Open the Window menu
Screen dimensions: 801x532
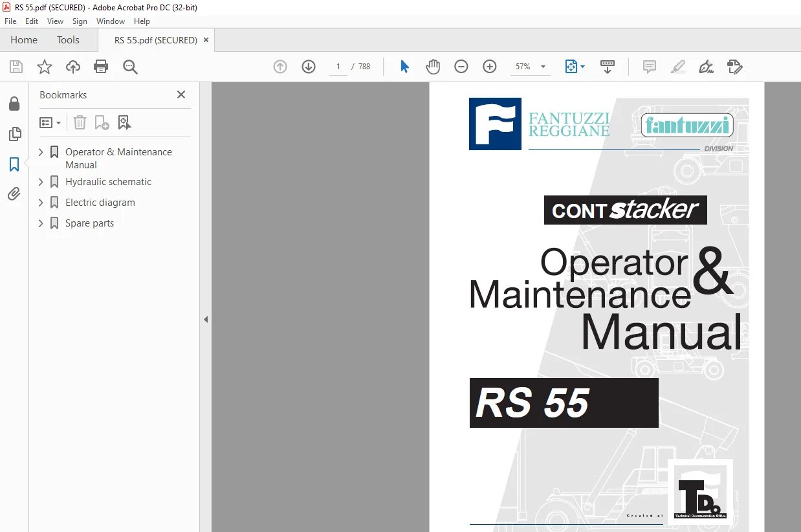coord(111,21)
